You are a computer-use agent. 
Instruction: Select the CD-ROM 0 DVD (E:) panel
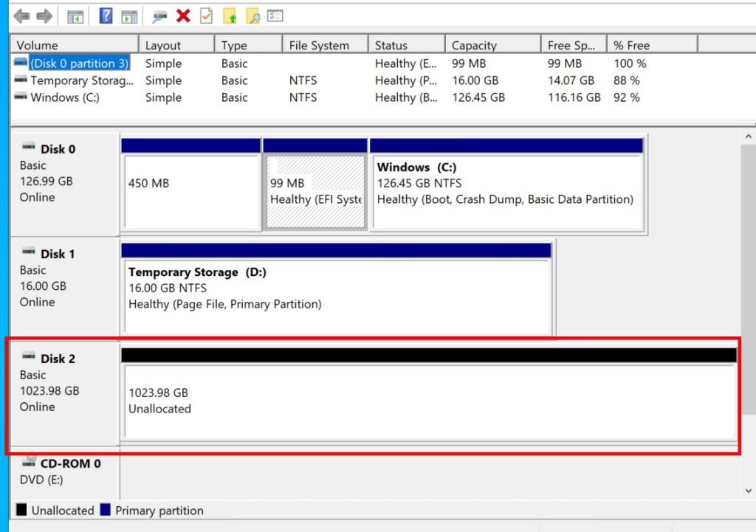(x=65, y=471)
